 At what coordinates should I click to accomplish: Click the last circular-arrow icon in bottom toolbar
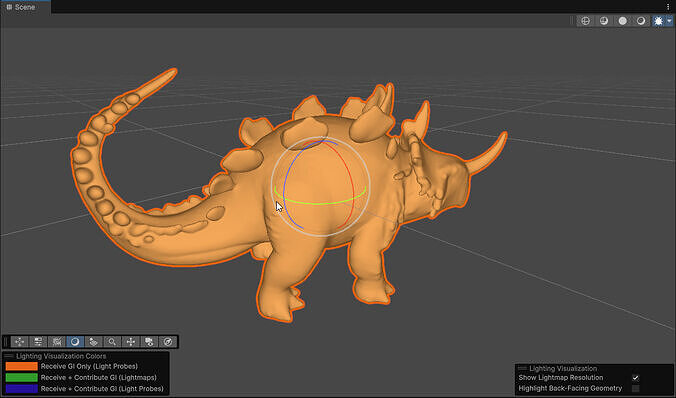click(x=168, y=342)
